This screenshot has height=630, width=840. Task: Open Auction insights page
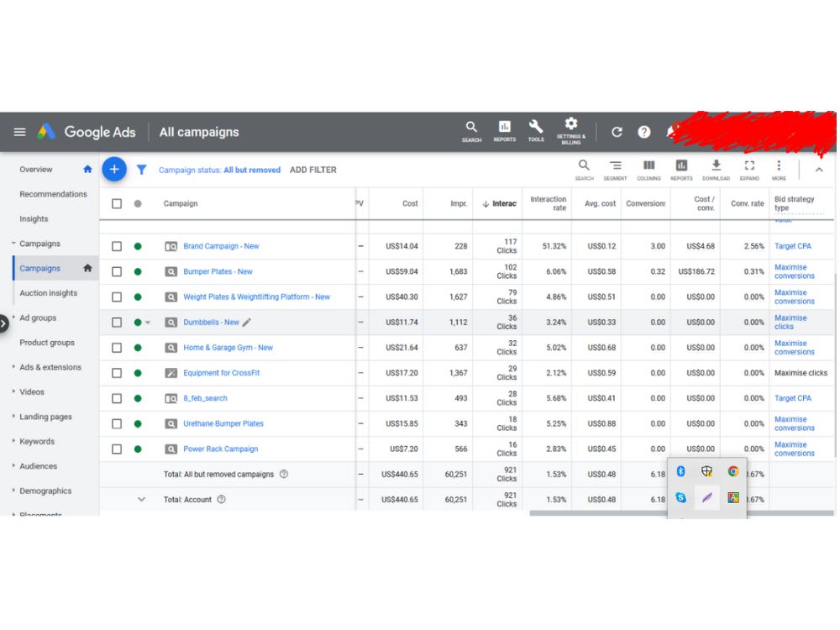[48, 293]
